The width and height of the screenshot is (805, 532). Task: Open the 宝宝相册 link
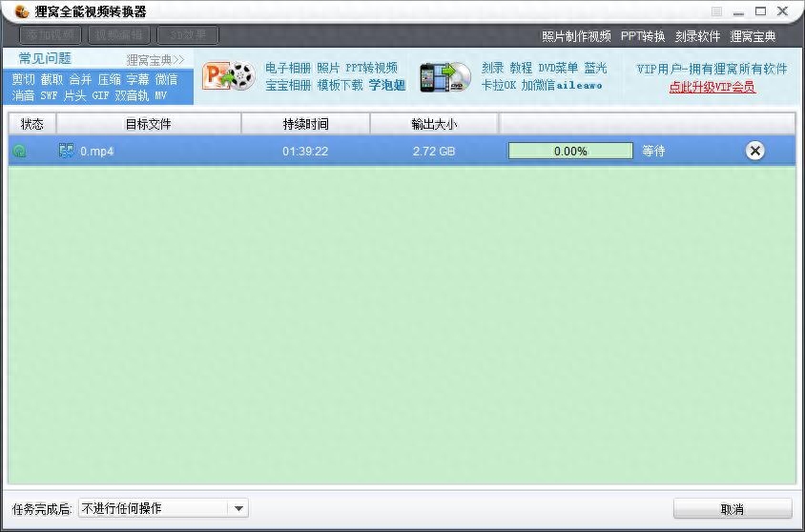point(288,85)
